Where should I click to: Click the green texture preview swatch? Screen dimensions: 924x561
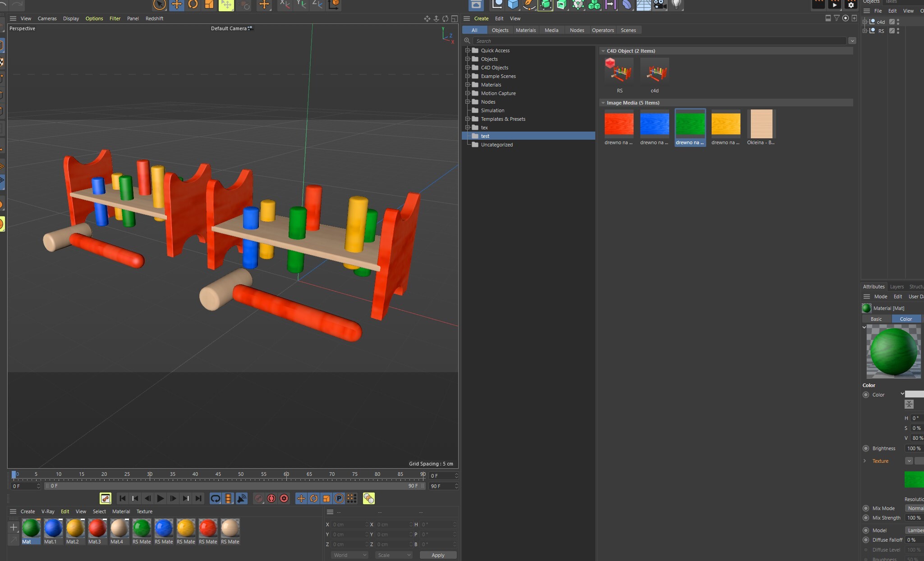(914, 479)
